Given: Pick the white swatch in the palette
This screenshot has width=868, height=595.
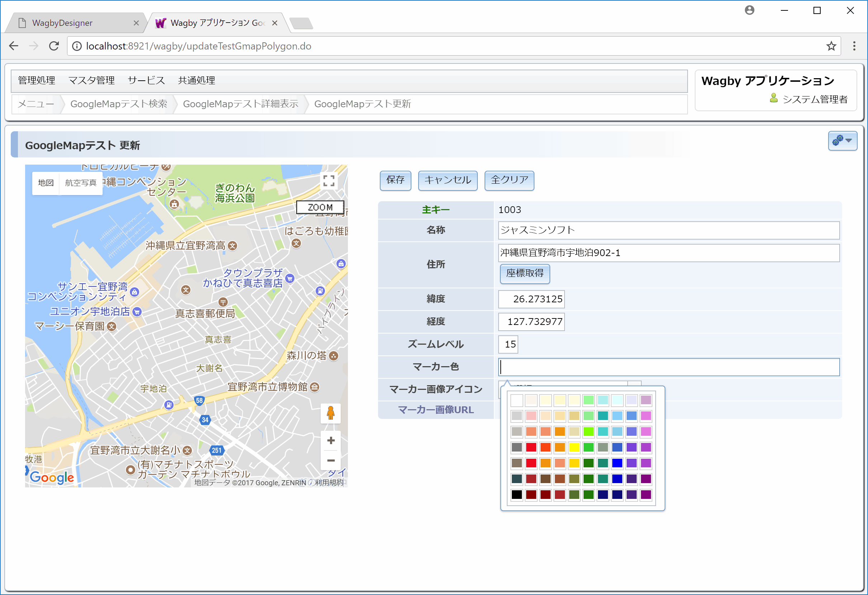Looking at the screenshot, I should click(x=516, y=400).
